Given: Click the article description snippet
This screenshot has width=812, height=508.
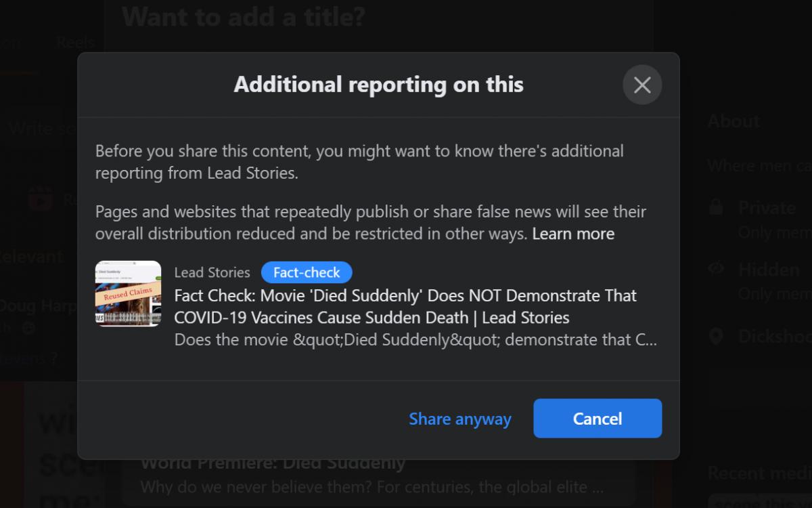Looking at the screenshot, I should click(415, 339).
